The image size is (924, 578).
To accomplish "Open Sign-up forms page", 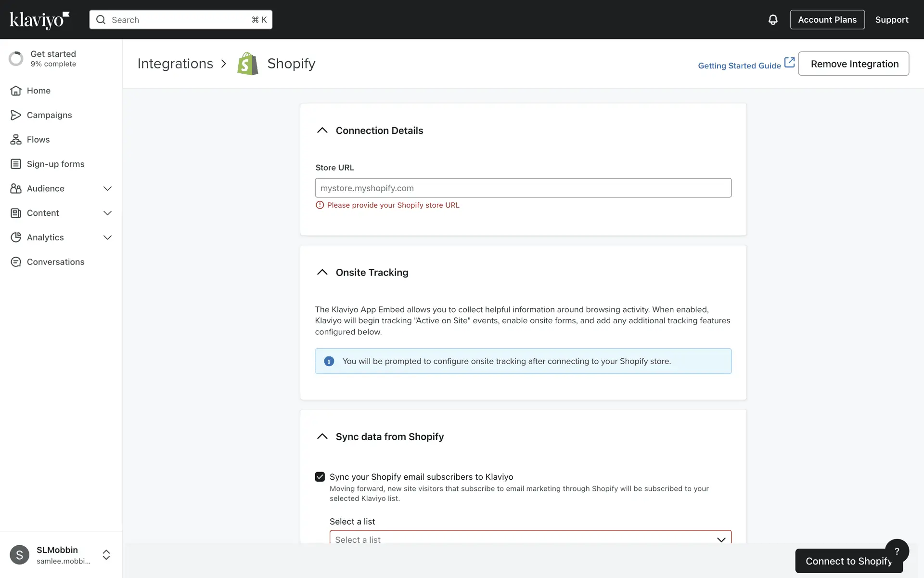I will click(x=55, y=164).
